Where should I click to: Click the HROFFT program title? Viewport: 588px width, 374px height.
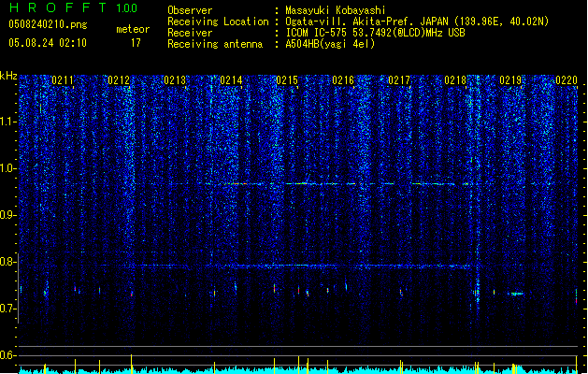[x=58, y=7]
